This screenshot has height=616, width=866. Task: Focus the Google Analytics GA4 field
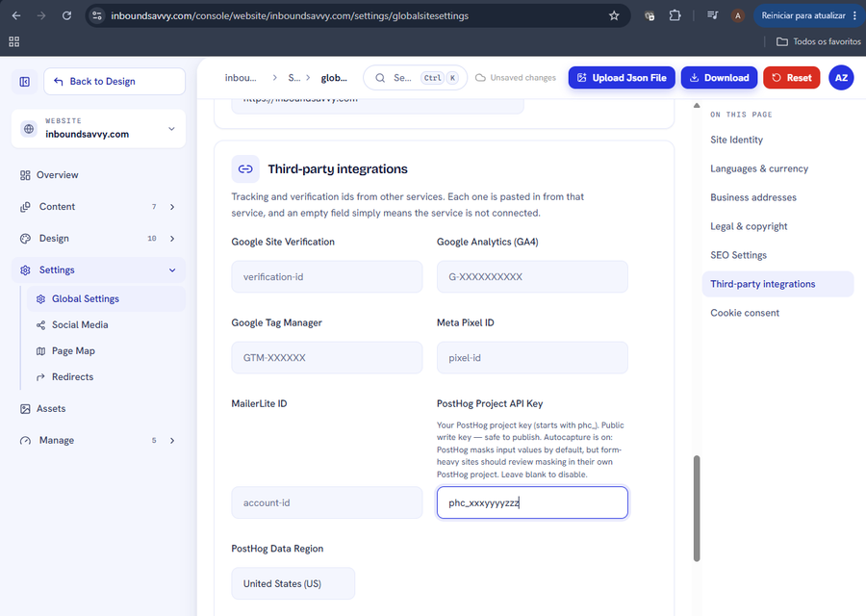[x=532, y=277]
